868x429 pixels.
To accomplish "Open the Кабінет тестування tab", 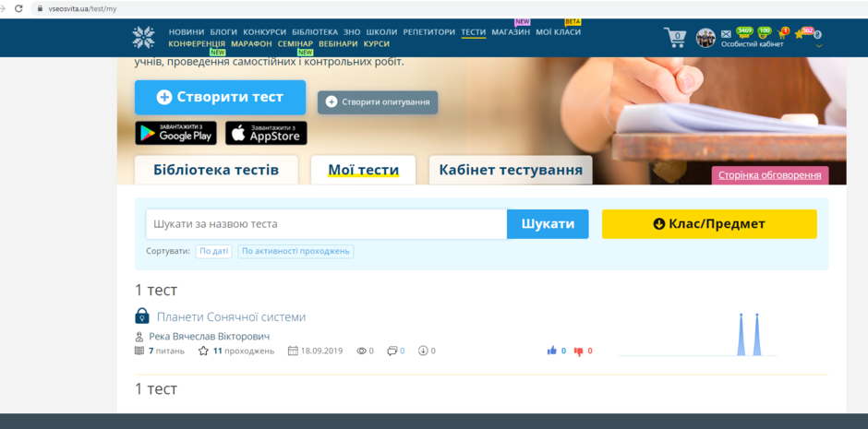I will tap(510, 170).
